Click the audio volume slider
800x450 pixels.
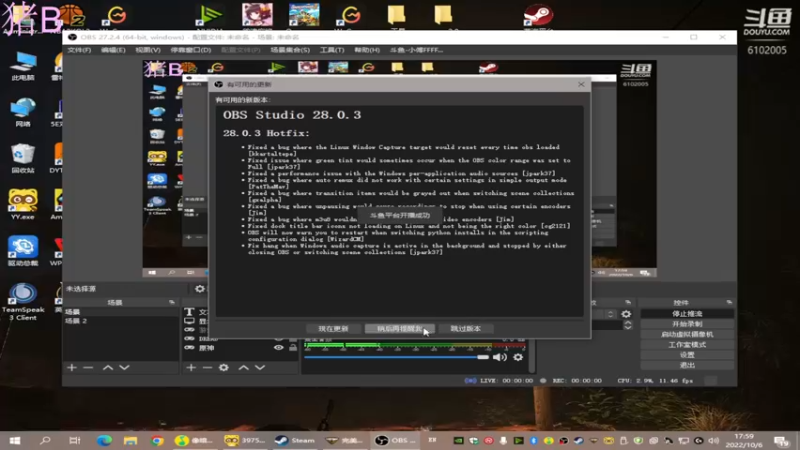click(x=396, y=357)
